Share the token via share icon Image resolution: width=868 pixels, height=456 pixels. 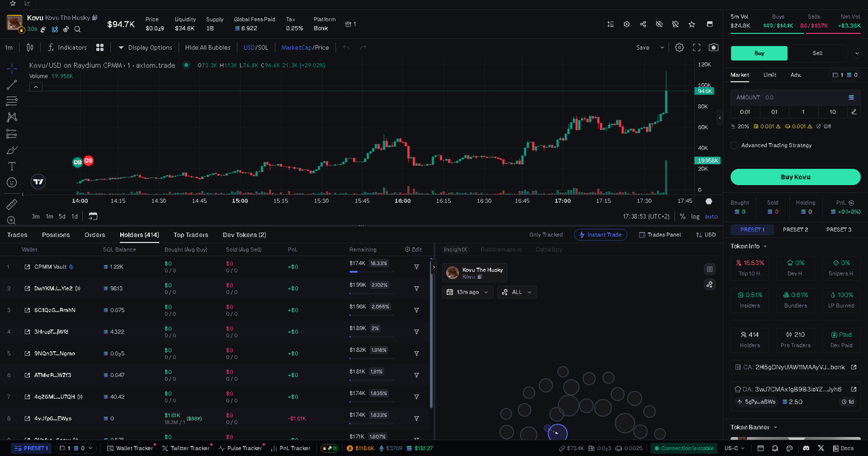pyautogui.click(x=643, y=24)
